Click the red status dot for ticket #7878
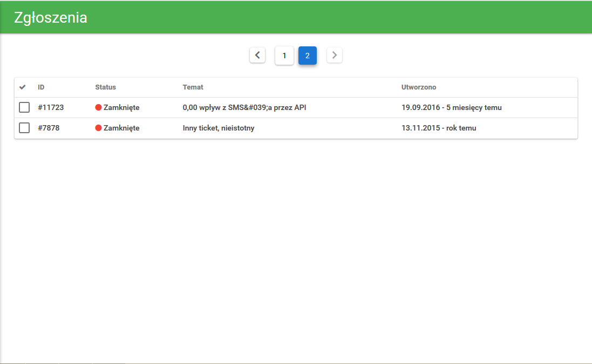 [98, 128]
